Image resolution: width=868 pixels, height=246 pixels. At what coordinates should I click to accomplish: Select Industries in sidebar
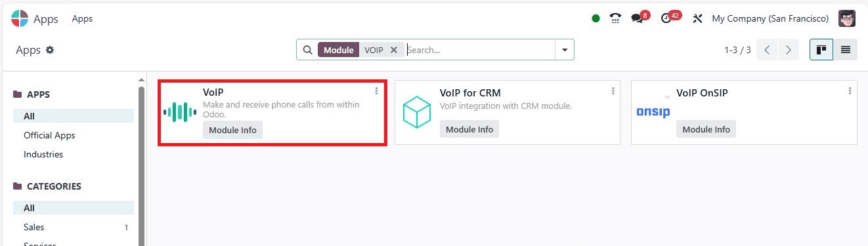43,154
